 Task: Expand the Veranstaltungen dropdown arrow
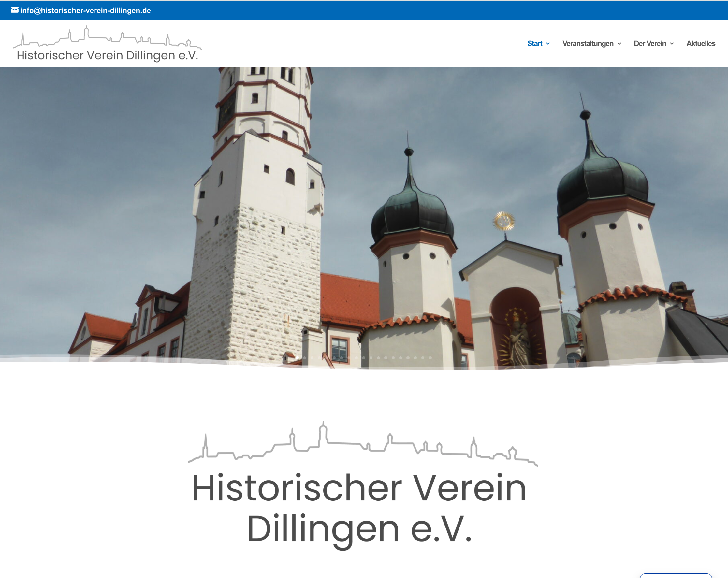(619, 44)
